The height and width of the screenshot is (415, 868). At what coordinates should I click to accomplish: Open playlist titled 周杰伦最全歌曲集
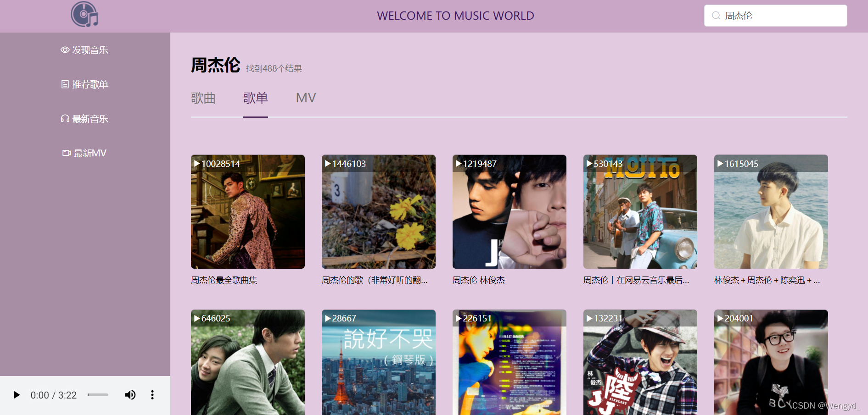[x=224, y=280]
